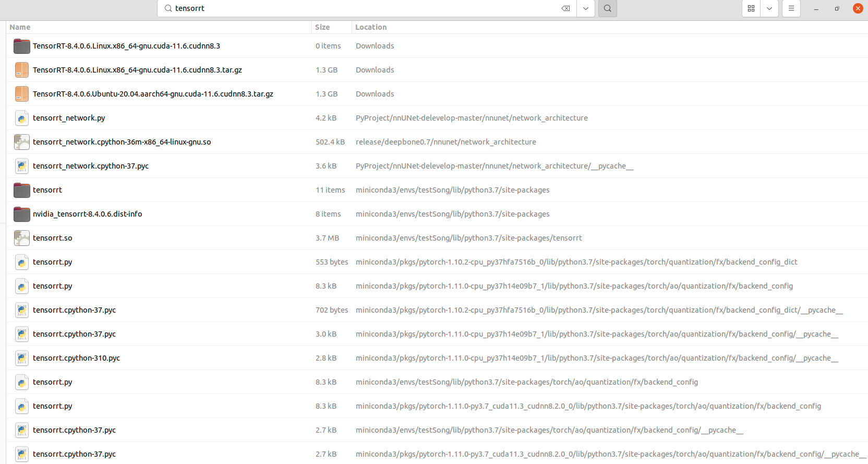Click the 553 bytes size value
Image resolution: width=868 pixels, height=464 pixels.
332,262
